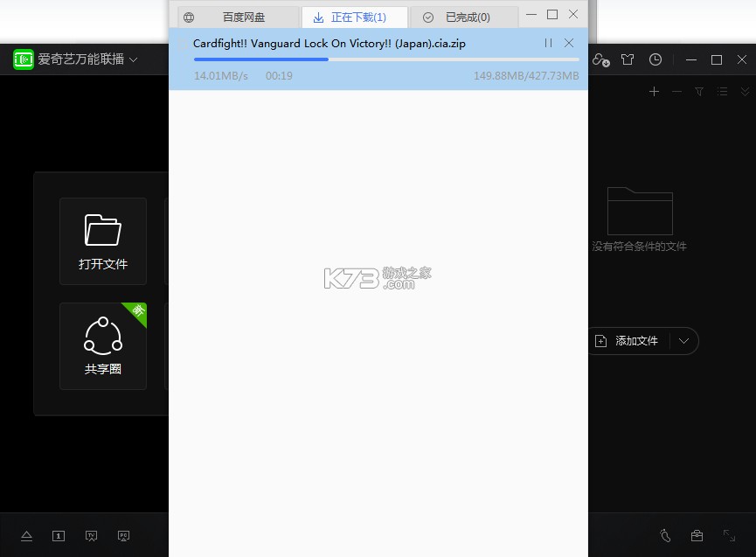
Task: Remove a file with the minus icon
Action: tap(677, 91)
